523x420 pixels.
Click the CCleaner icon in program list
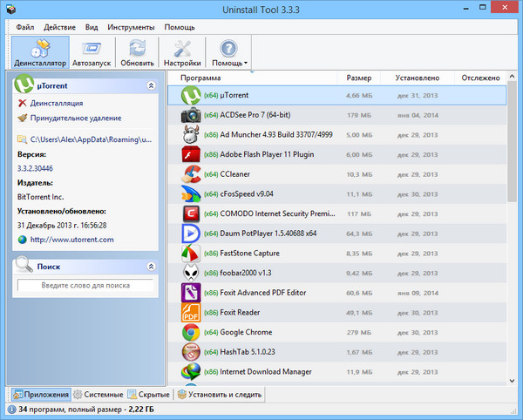[191, 174]
